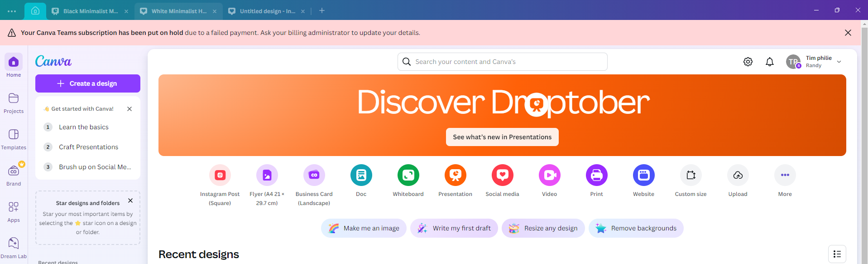
Task: Open the Home sidebar section
Action: coord(14,66)
